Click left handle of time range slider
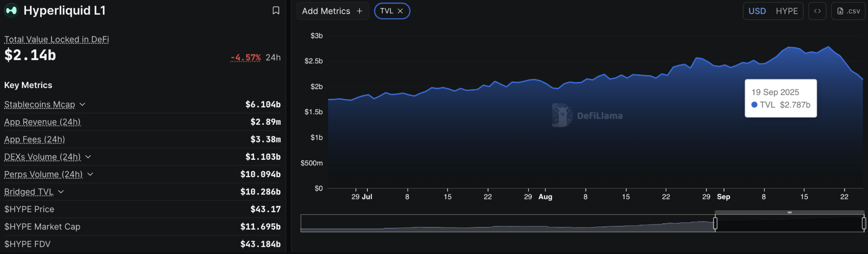The width and height of the screenshot is (868, 254). 715,223
